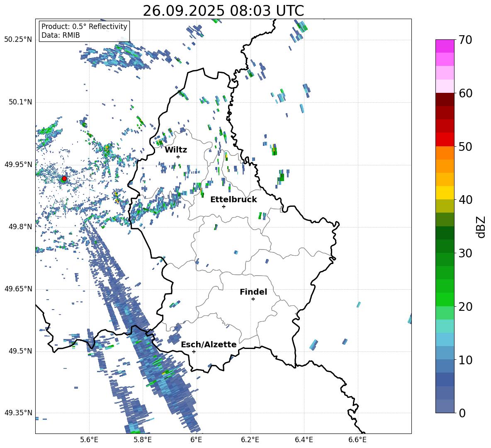Click the 6.6°E longitude label
The height and width of the screenshot is (448, 491).
point(357,440)
